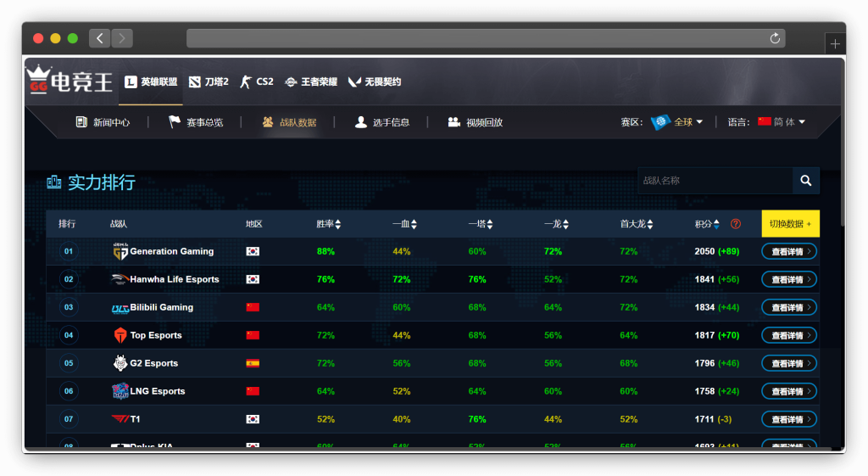Screen dimensions: 868x476
Task: Expand the 切换数据 + data switcher
Action: click(x=790, y=224)
